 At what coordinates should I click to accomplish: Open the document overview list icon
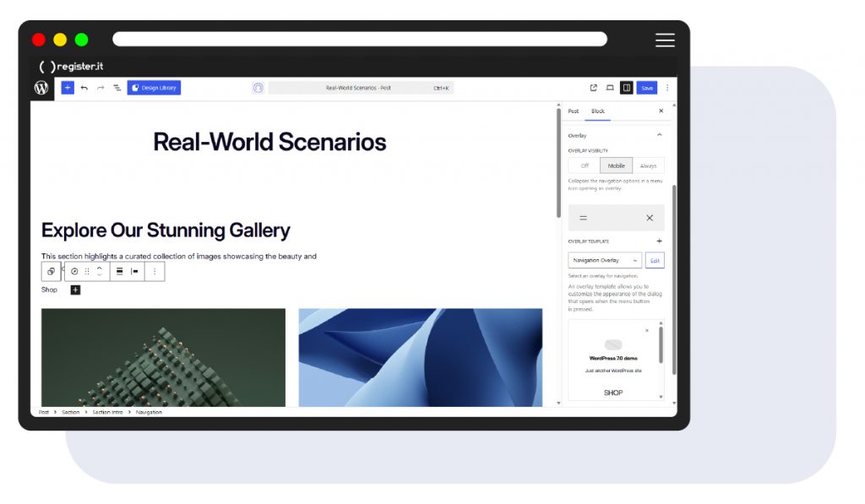117,88
